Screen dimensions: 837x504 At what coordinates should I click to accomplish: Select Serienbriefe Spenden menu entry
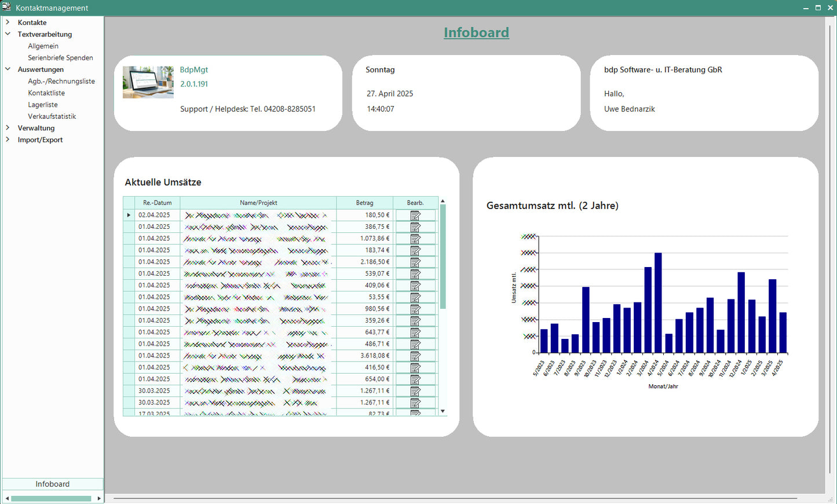pos(60,58)
